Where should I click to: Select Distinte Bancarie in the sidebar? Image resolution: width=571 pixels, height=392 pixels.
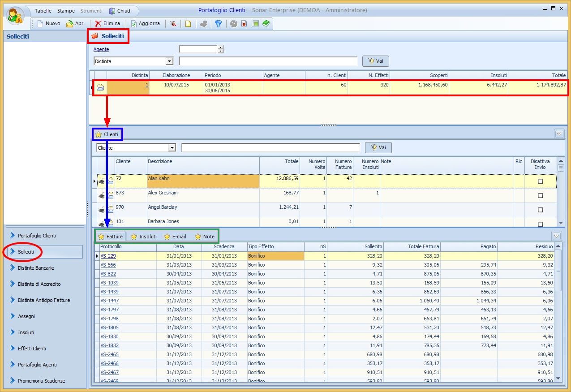click(x=36, y=268)
